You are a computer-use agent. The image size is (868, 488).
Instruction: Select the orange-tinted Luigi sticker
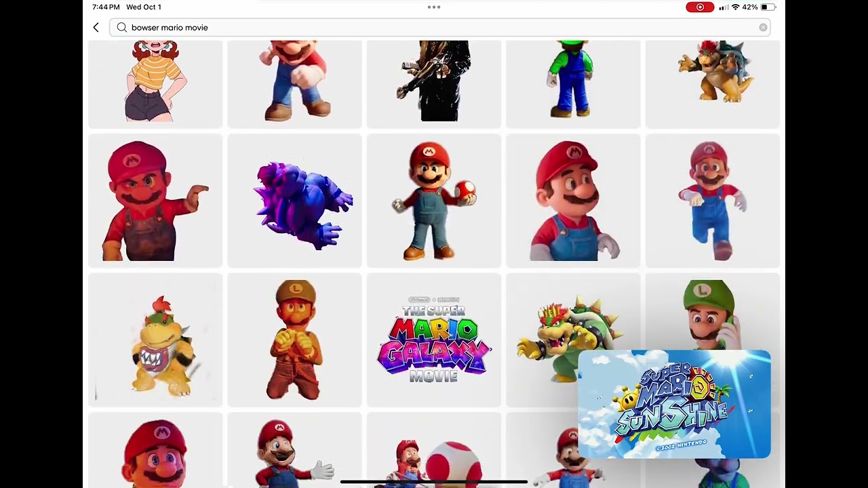[294, 340]
